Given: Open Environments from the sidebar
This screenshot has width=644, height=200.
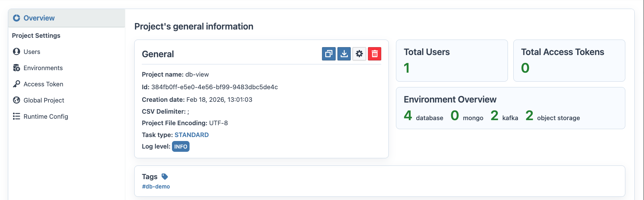Looking at the screenshot, I should [66, 68].
